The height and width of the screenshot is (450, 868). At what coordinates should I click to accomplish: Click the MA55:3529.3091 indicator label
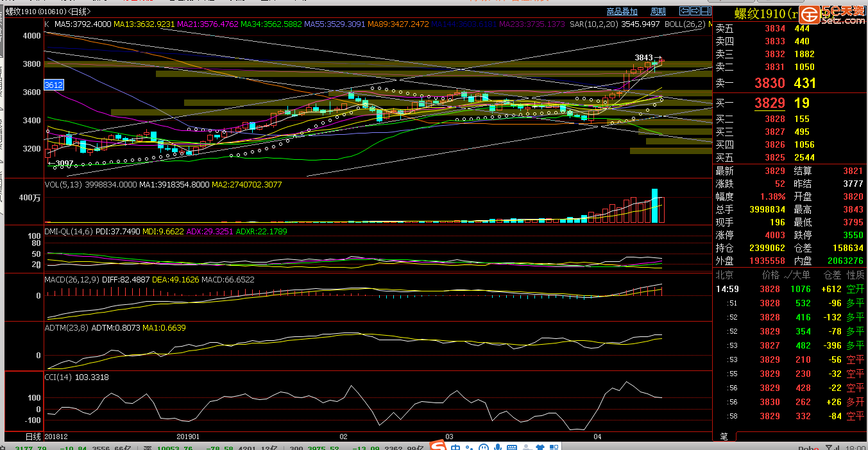(x=334, y=24)
